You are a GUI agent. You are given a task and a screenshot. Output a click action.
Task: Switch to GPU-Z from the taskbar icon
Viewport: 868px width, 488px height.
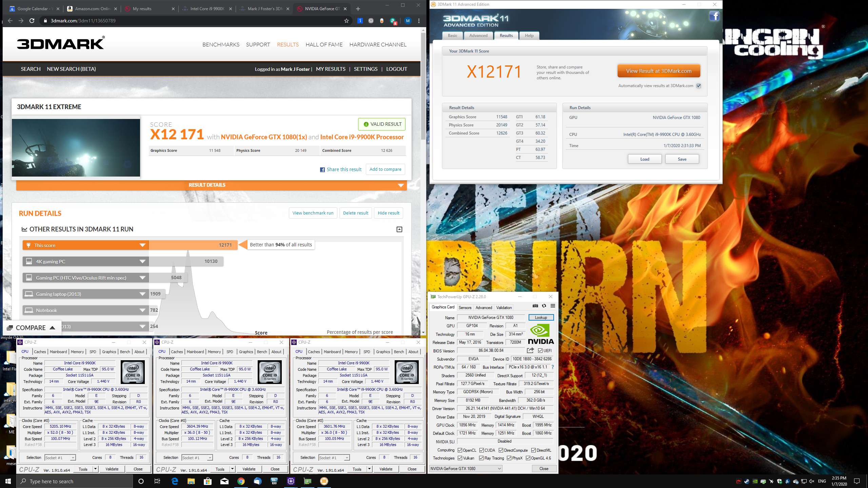point(307,481)
